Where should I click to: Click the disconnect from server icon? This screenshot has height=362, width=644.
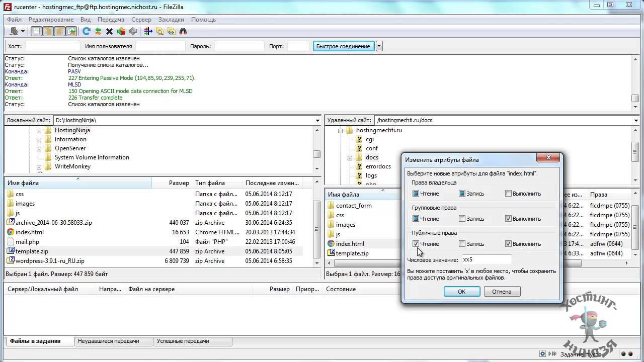coord(121,31)
